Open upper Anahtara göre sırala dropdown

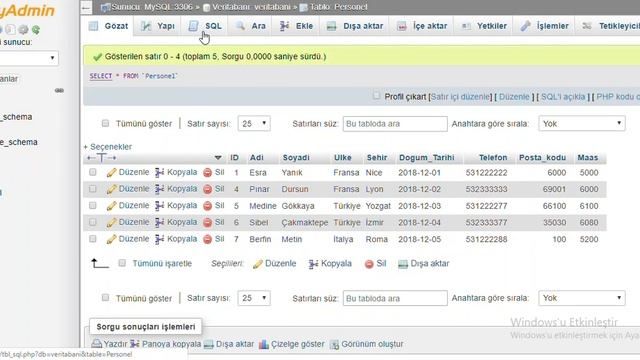point(582,123)
